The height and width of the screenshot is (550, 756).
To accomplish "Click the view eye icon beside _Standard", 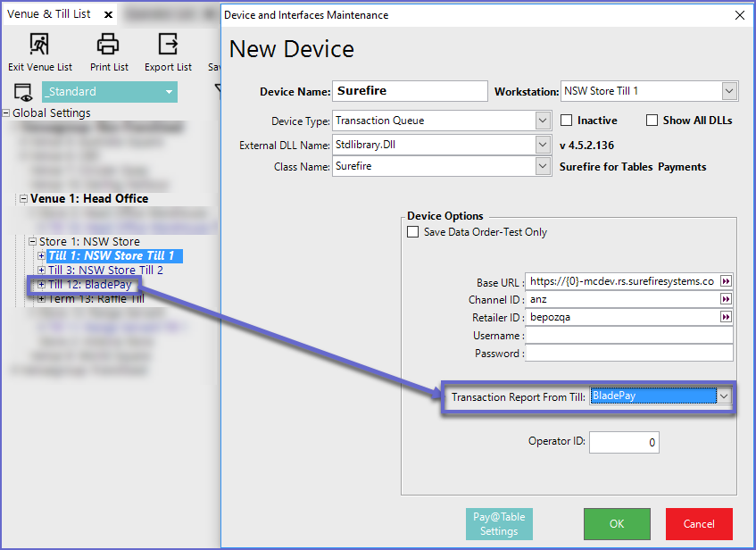I will pyautogui.click(x=22, y=92).
